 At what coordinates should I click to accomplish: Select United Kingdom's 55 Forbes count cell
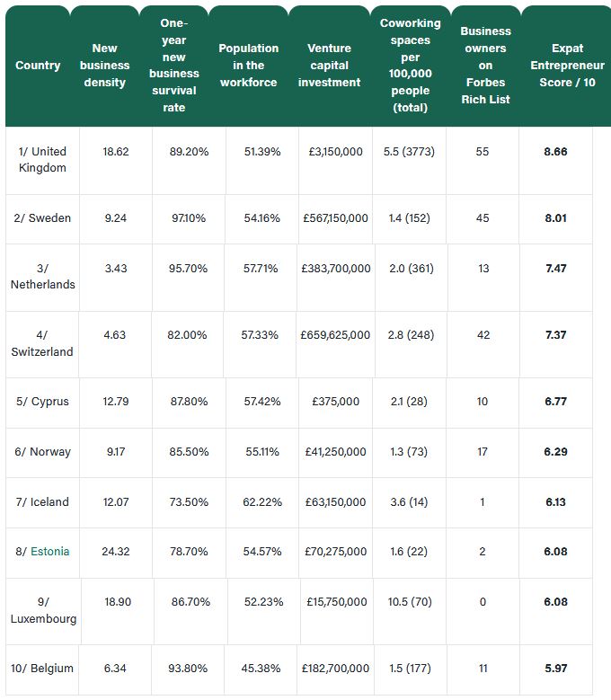point(483,160)
